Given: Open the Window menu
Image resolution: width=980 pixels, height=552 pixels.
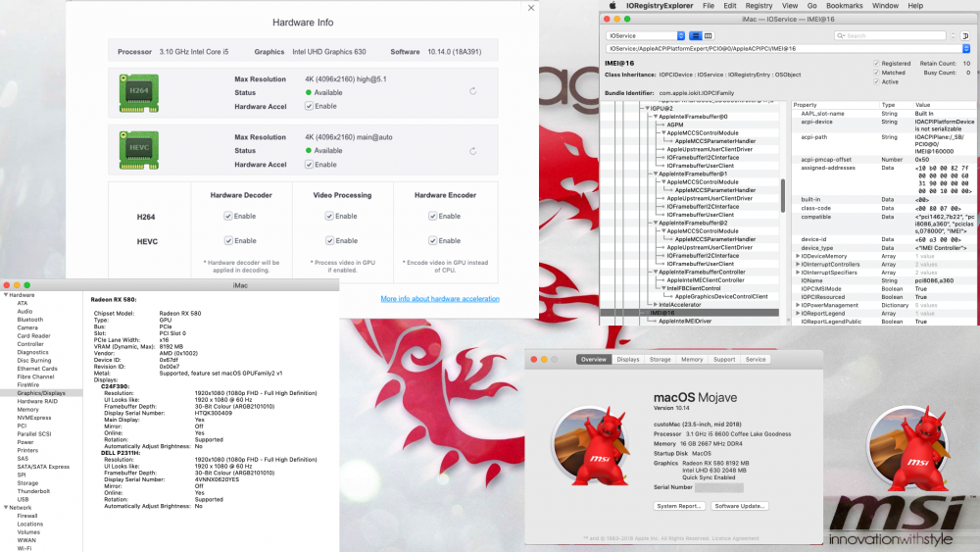Looking at the screenshot, I should tap(885, 6).
